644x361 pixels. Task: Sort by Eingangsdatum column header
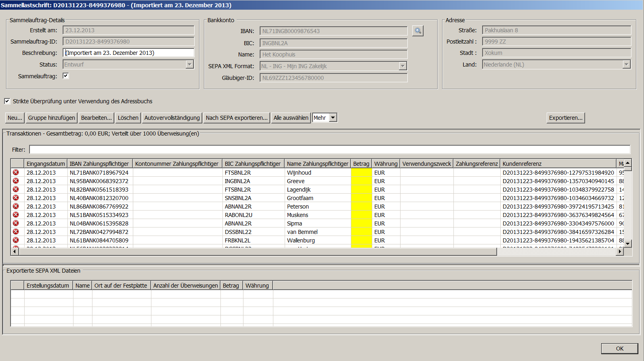coord(46,164)
